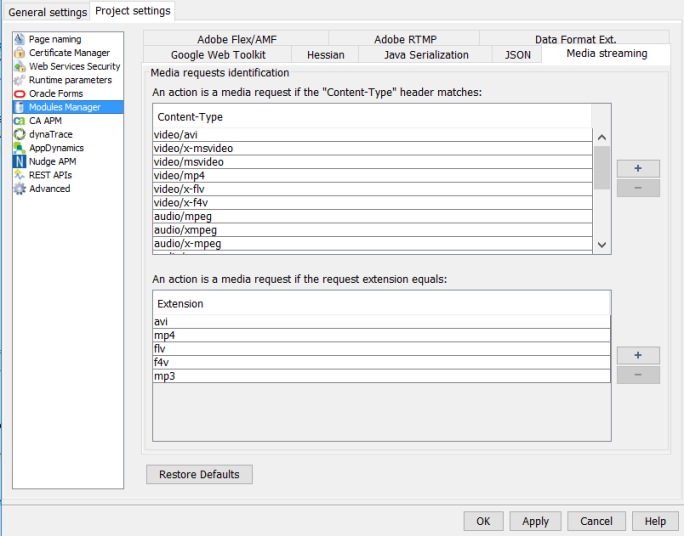Open the JSON module tab
684x536 pixels.
517,55
